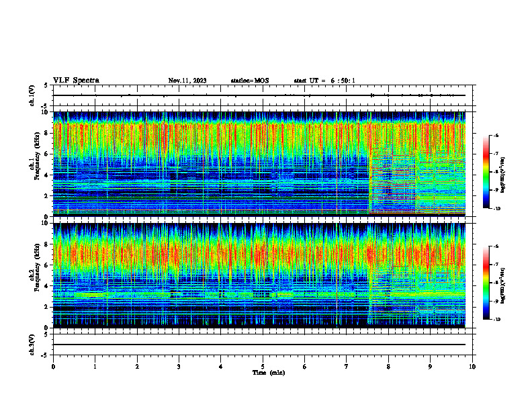Click the time-axis tick label "9"
The width and height of the screenshot is (532, 411).
click(x=430, y=367)
